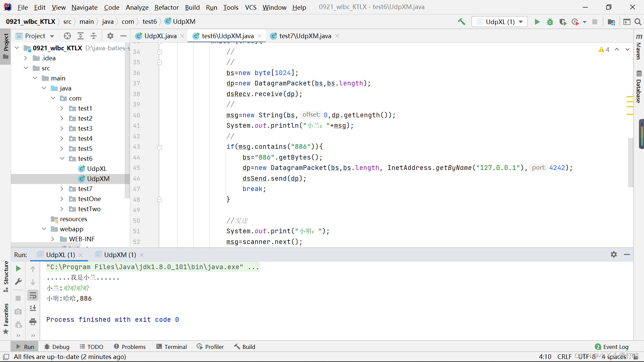Viewport: 644px width, 362px height.
Task: Run with coverage icon in toolbar
Action: tap(563, 22)
